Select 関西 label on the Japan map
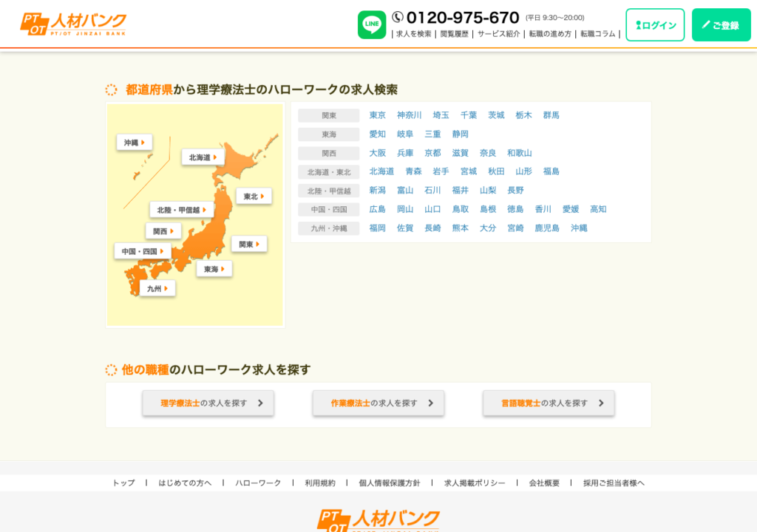 (163, 231)
